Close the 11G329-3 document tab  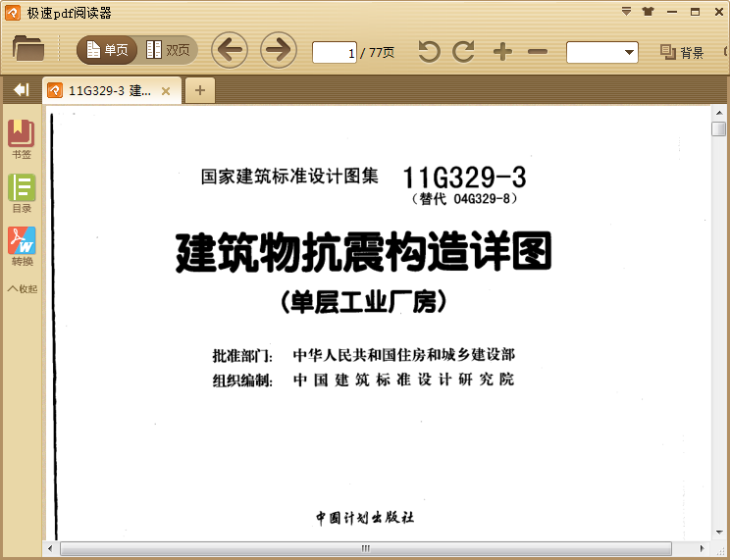165,91
